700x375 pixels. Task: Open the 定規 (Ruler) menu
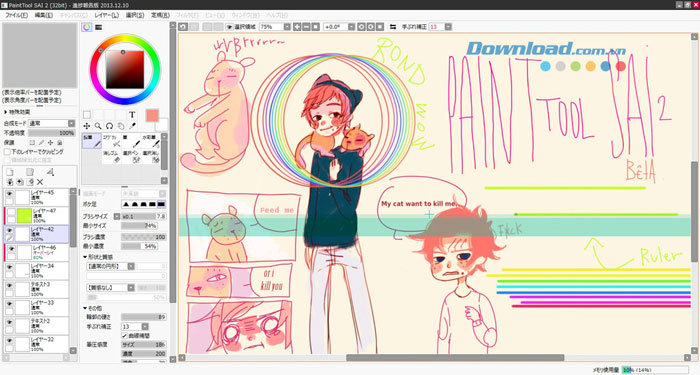click(160, 15)
